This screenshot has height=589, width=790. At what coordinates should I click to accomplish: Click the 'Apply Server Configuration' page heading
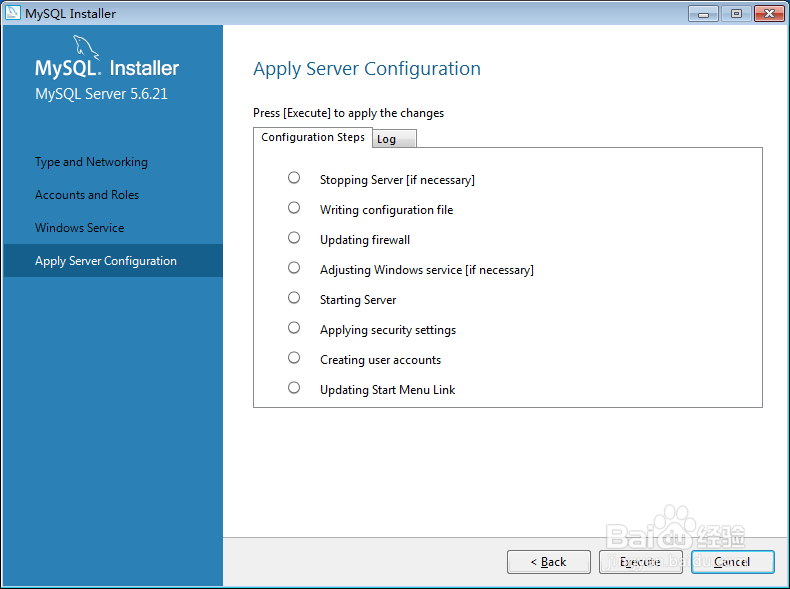point(367,69)
